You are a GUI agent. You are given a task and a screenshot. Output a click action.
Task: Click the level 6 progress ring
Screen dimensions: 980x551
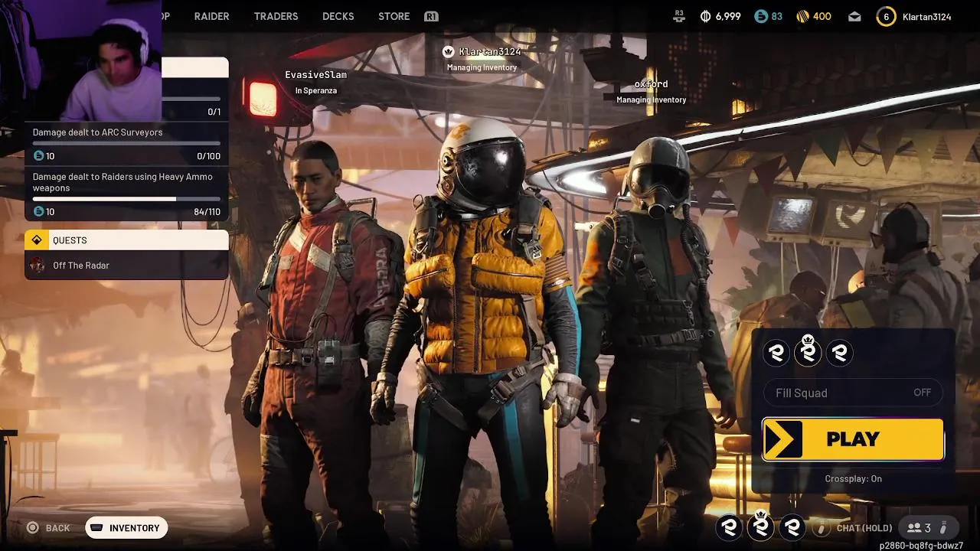point(886,16)
